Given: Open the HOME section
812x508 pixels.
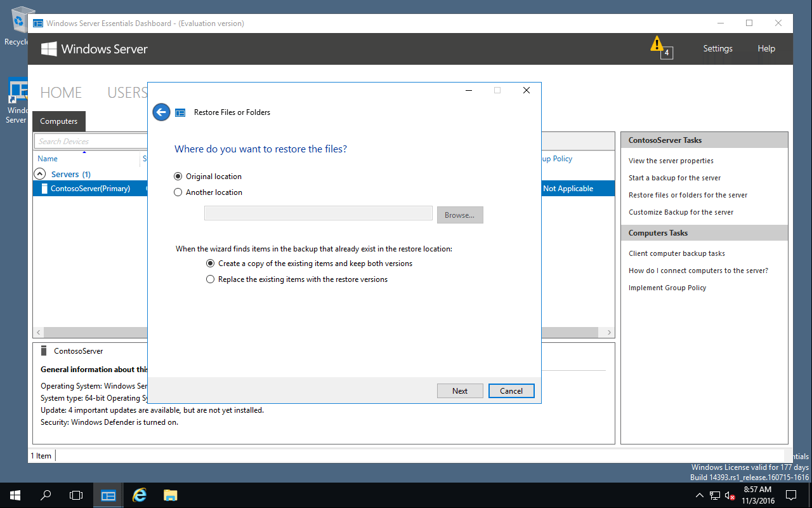Looking at the screenshot, I should (x=61, y=93).
